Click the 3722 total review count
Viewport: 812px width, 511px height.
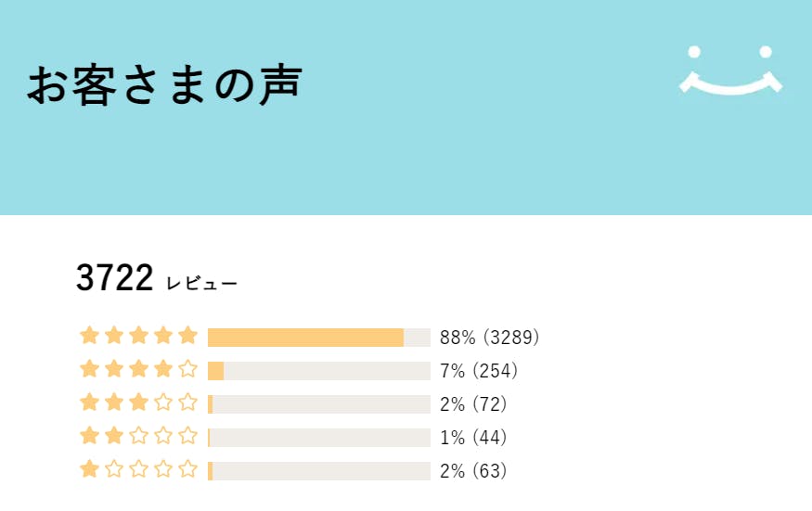[114, 278]
